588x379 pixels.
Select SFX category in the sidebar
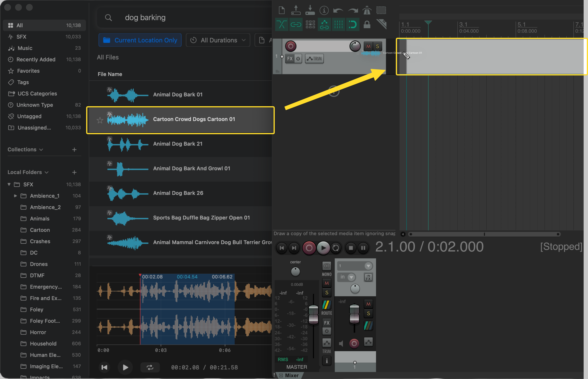pyautogui.click(x=44, y=37)
